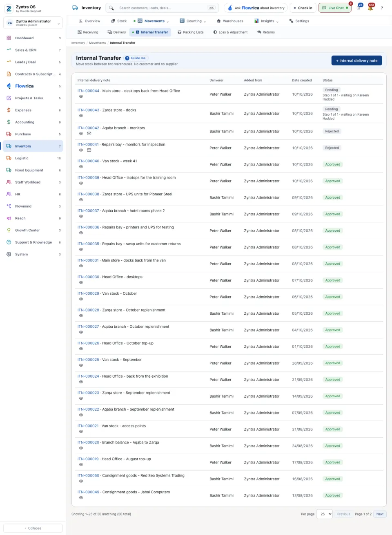
Task: Open the Per page selector
Action: [325, 514]
